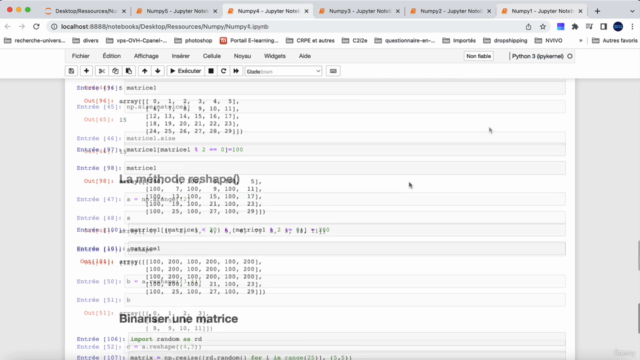640x360 pixels.
Task: Open recherche-univers bookmark folder
Action: pos(35,40)
